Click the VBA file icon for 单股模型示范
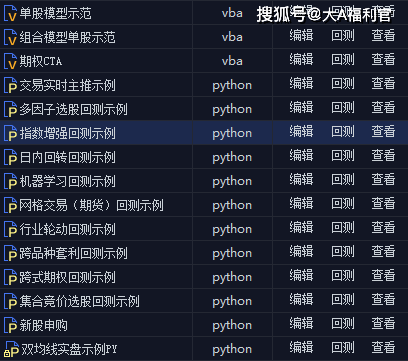 [x=10, y=13]
